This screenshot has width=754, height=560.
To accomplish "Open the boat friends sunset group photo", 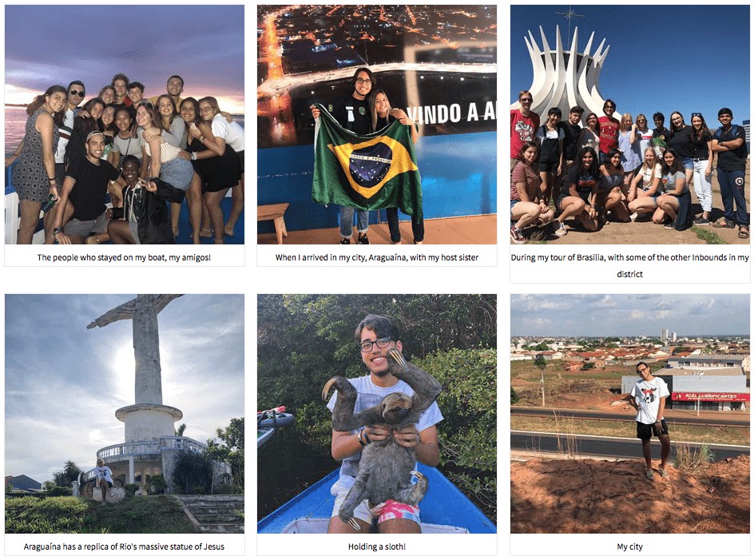I will point(125,125).
